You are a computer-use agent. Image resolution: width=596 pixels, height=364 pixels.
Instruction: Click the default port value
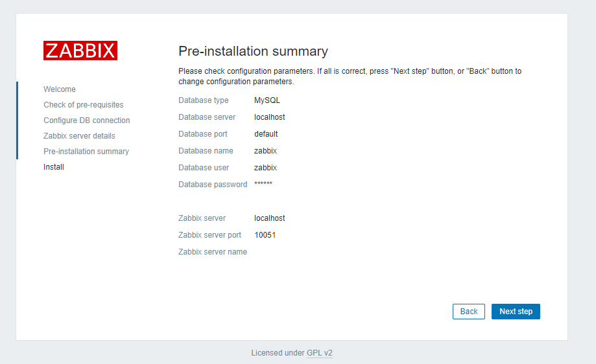tap(266, 134)
